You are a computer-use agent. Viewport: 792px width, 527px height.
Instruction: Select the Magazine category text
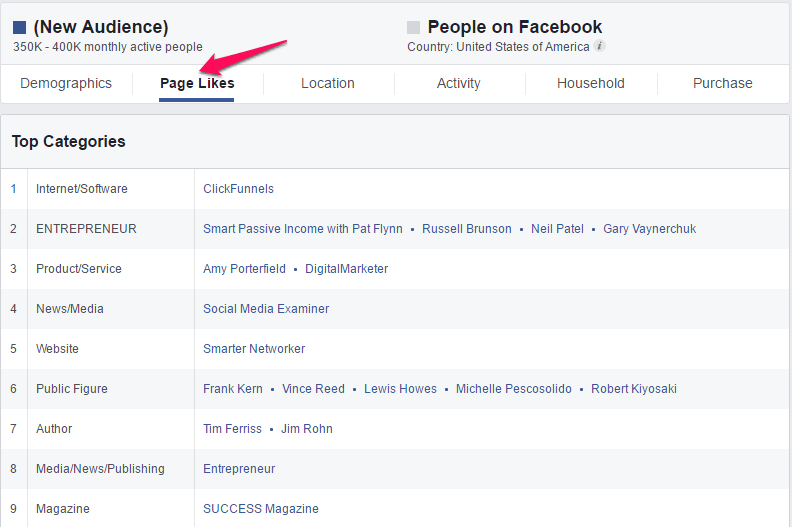pyautogui.click(x=63, y=509)
